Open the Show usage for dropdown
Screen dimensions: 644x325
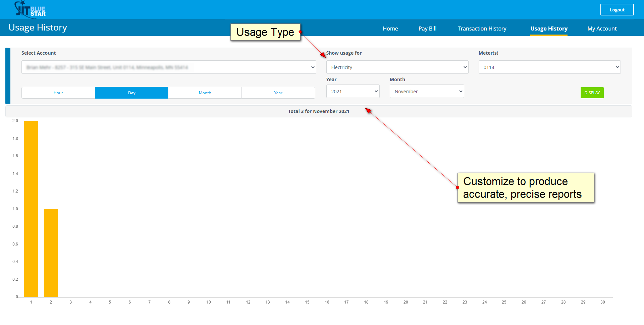point(397,67)
